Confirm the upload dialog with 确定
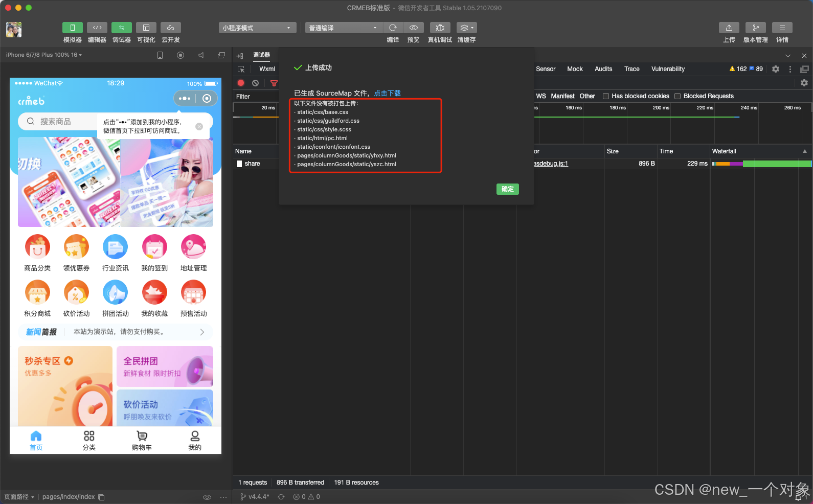 click(508, 189)
